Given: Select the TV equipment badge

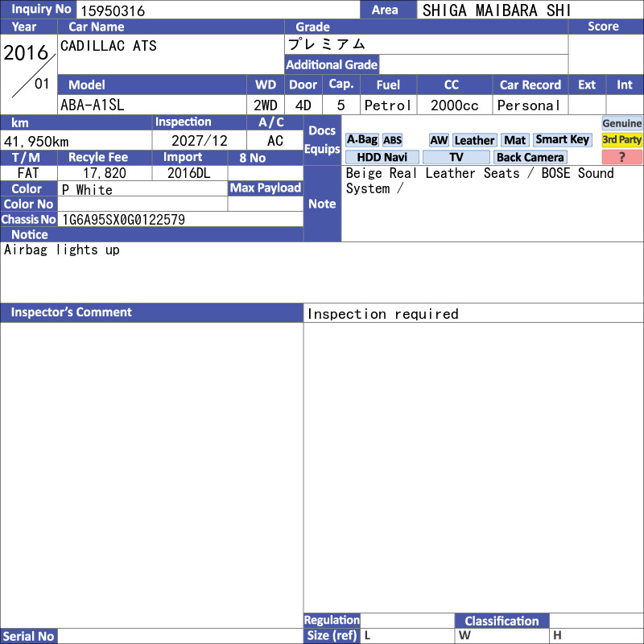Looking at the screenshot, I should [456, 157].
